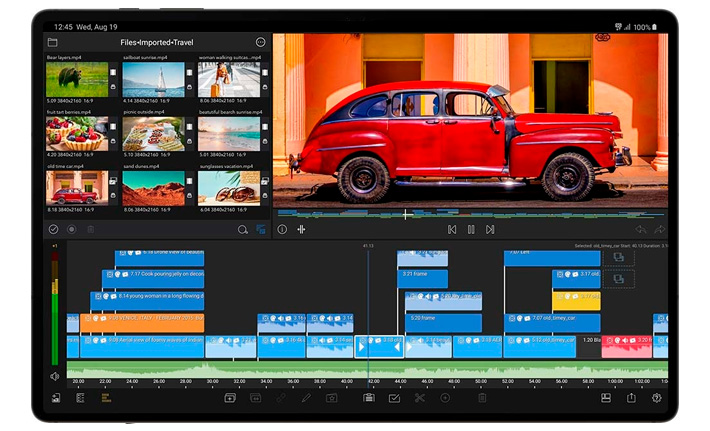Click the preview scrubber mini timeline
Viewport: 710px width, 431px height.
[x=470, y=213]
